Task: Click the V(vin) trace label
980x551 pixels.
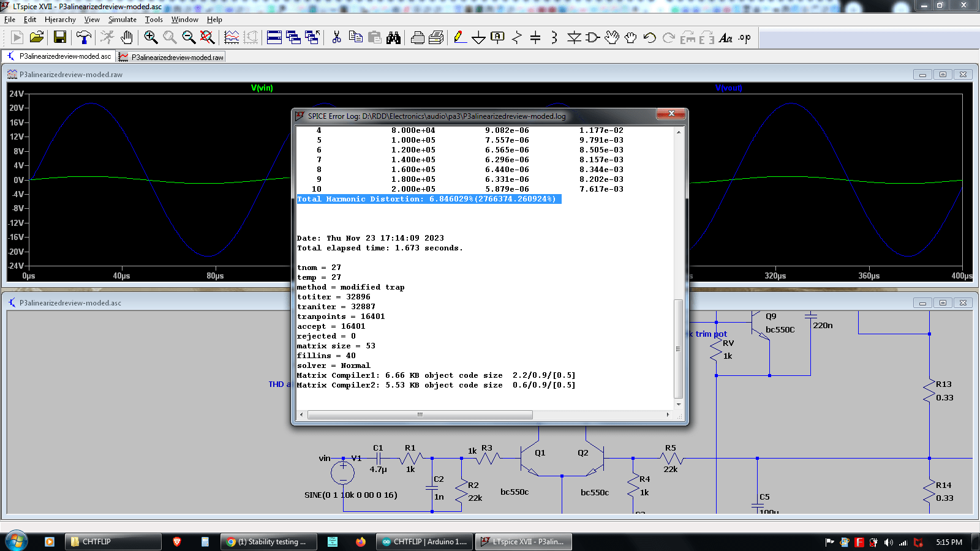Action: (262, 88)
